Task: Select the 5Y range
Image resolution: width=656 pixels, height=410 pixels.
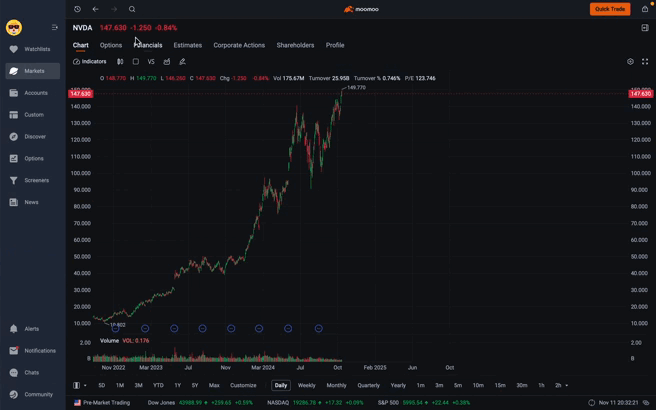Action: (195, 385)
